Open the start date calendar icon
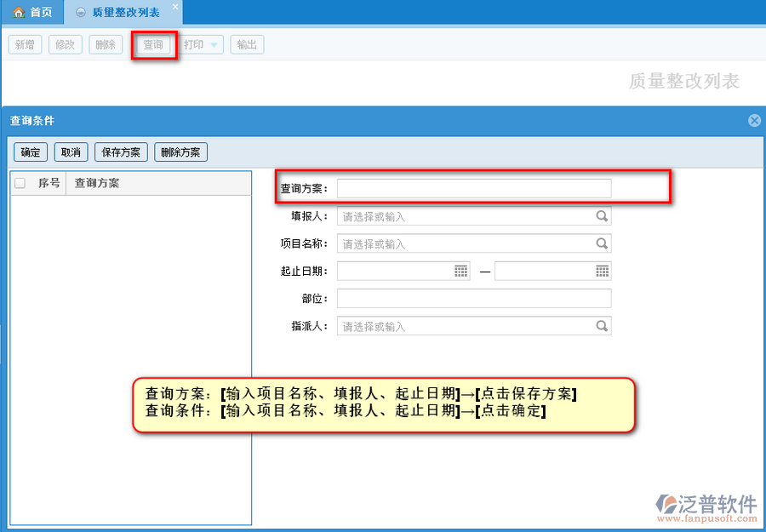The image size is (766, 532). (x=460, y=272)
